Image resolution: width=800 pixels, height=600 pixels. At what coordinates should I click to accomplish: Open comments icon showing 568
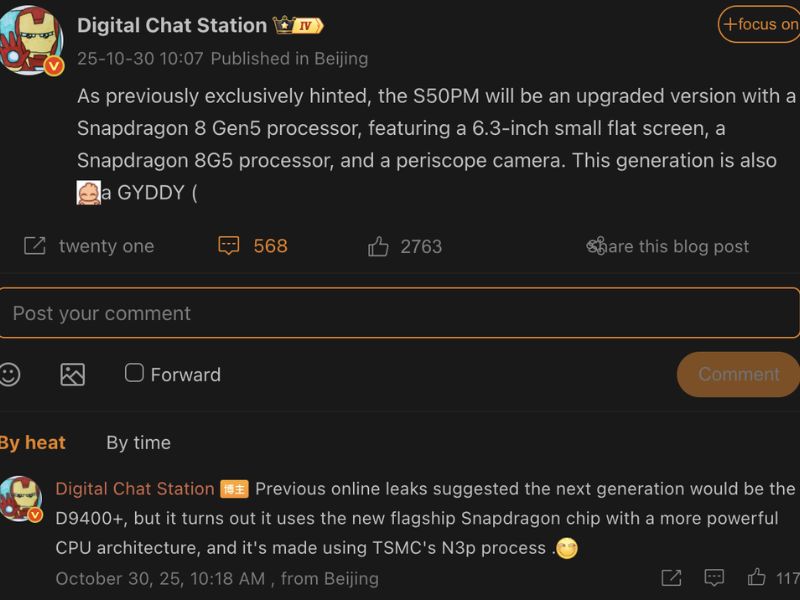click(229, 246)
